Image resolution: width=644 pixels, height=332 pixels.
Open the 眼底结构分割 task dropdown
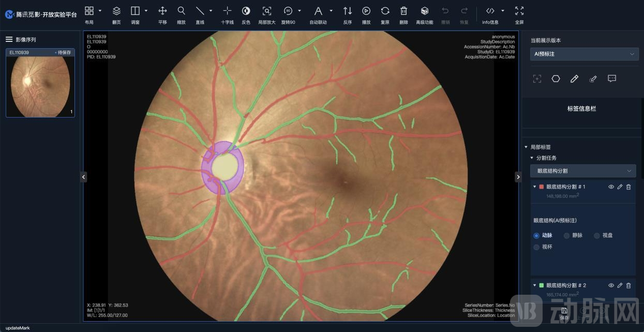click(x=584, y=171)
